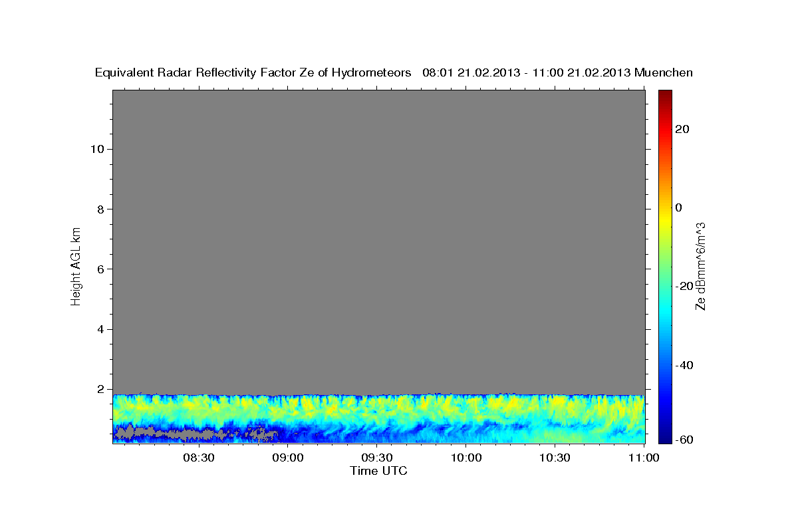Click the colorbar value 20
Viewport: 798px width, 532px height.
coord(683,129)
